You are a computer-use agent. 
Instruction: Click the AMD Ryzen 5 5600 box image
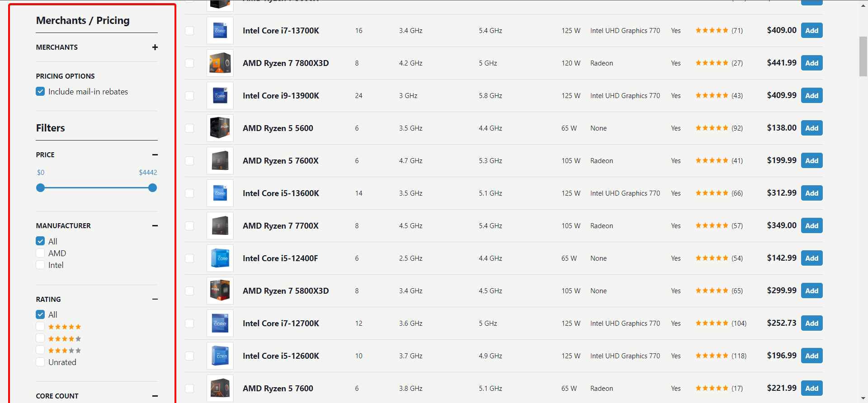[220, 128]
